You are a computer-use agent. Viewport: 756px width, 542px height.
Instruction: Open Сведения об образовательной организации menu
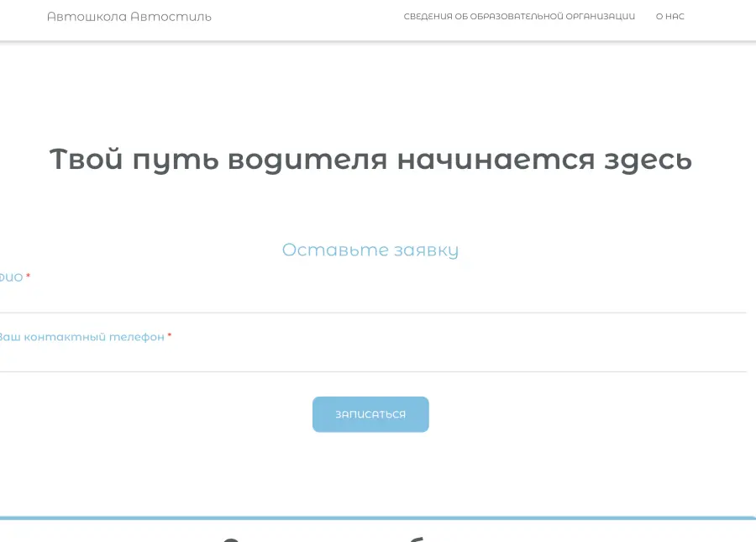click(519, 17)
